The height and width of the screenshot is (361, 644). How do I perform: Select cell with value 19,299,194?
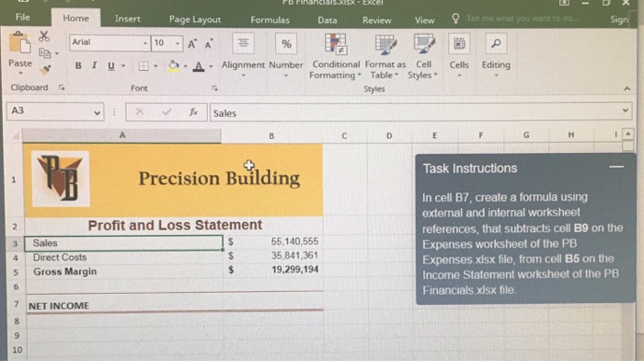pos(272,270)
